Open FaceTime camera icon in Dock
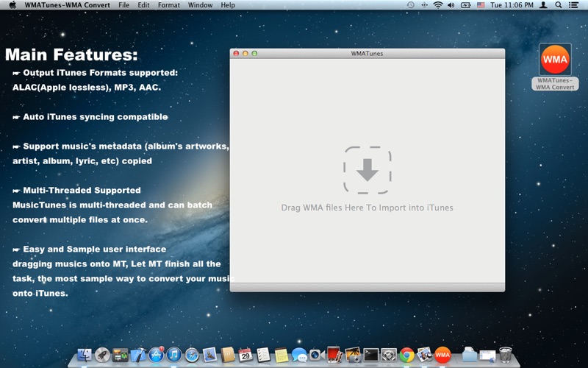The width and height of the screenshot is (588, 368). coord(317,355)
